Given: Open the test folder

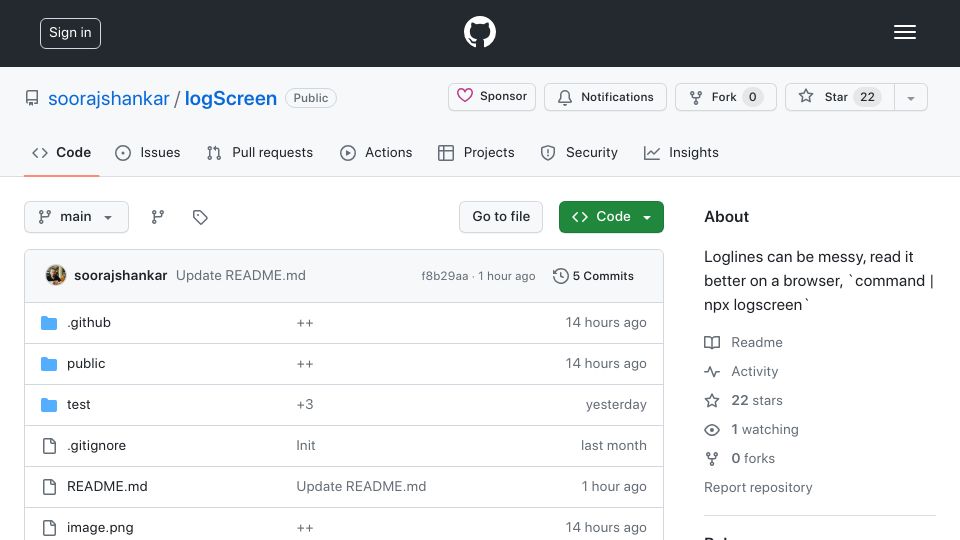Looking at the screenshot, I should 78,405.
